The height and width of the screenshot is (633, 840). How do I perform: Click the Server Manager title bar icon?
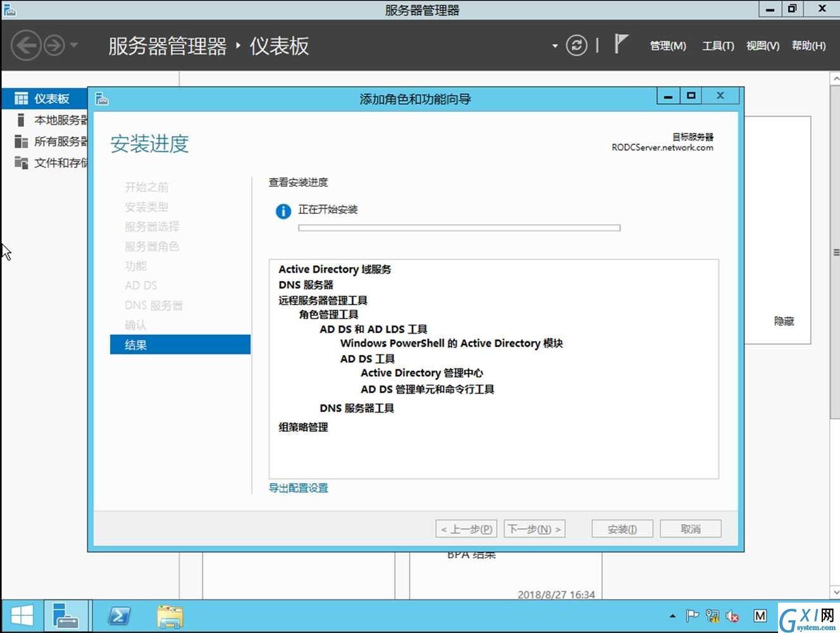[9, 9]
